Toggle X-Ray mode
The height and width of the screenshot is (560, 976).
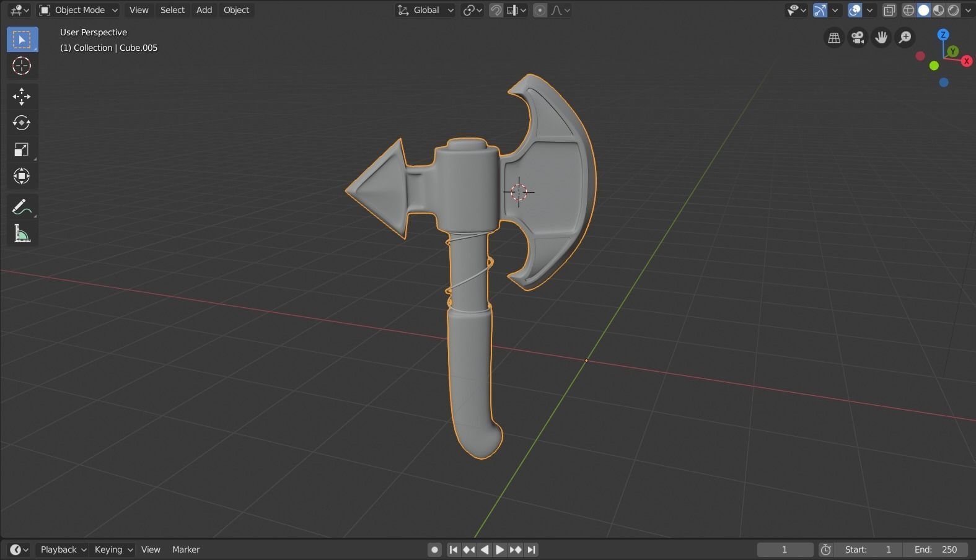click(889, 10)
